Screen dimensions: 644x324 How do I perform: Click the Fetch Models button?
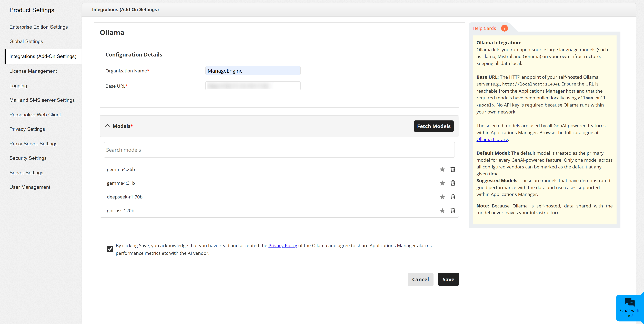pos(434,126)
